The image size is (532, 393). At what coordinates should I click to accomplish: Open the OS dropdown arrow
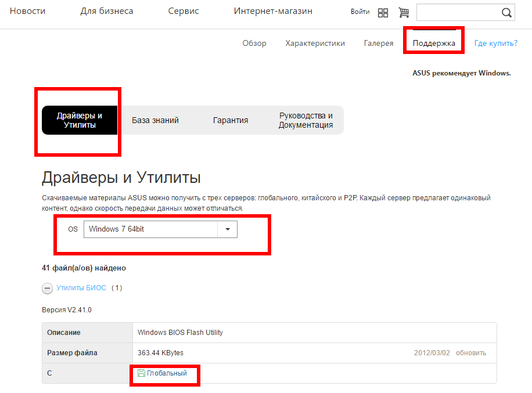coord(227,229)
